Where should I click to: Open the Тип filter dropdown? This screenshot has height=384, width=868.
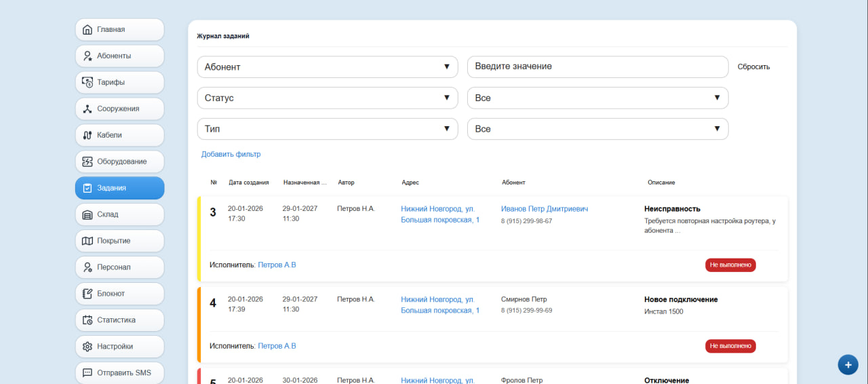[328, 129]
